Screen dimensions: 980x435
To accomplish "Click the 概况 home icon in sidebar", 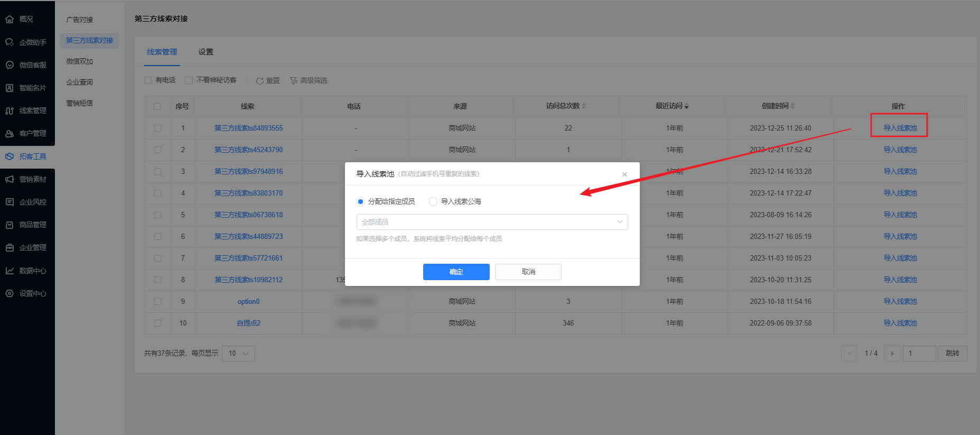I will [10, 20].
